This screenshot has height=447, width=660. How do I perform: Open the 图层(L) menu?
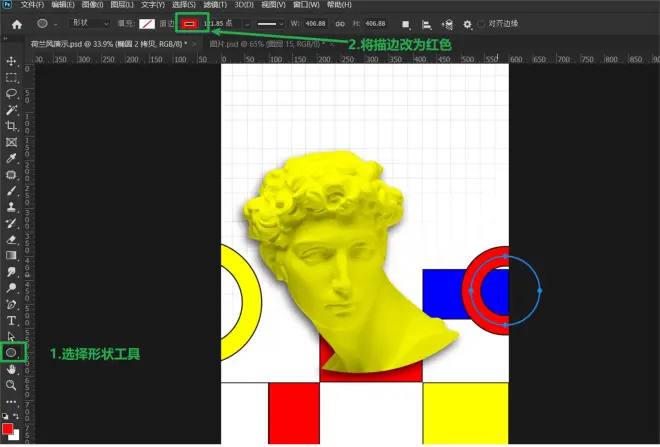pyautogui.click(x=122, y=5)
